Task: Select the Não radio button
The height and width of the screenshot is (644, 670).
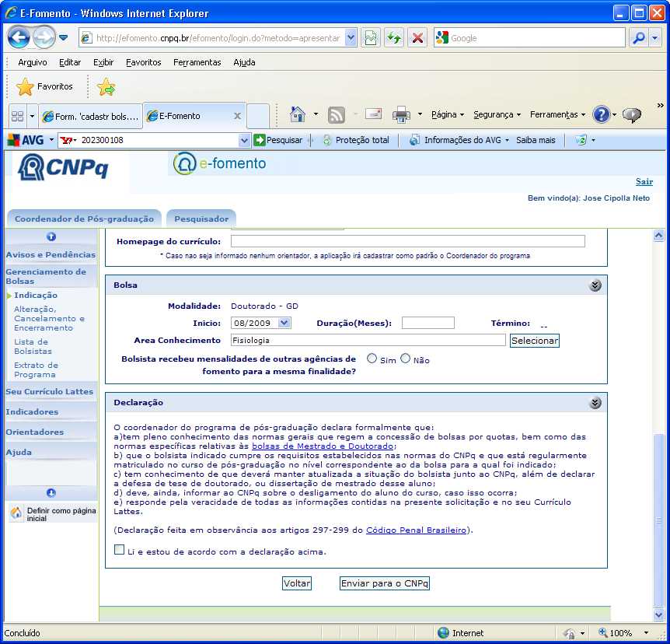Action: 405,359
